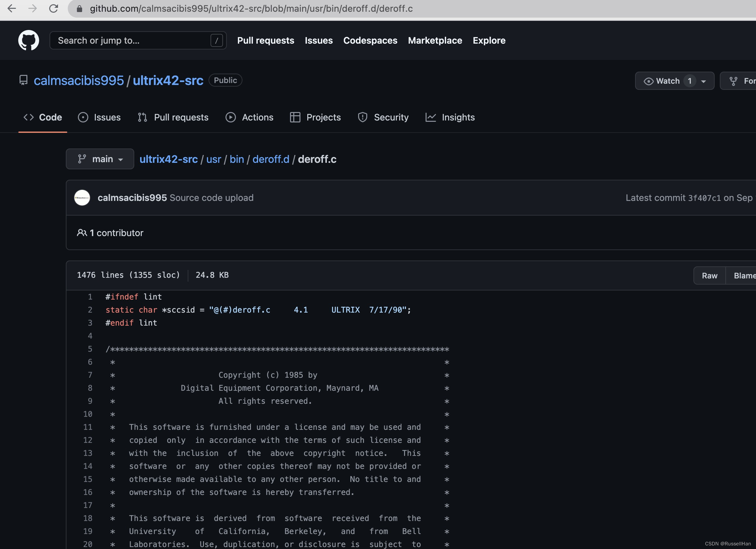This screenshot has width=756, height=549.
Task: Click the 1476 lines (1355 sloc) text
Action: pyautogui.click(x=128, y=275)
